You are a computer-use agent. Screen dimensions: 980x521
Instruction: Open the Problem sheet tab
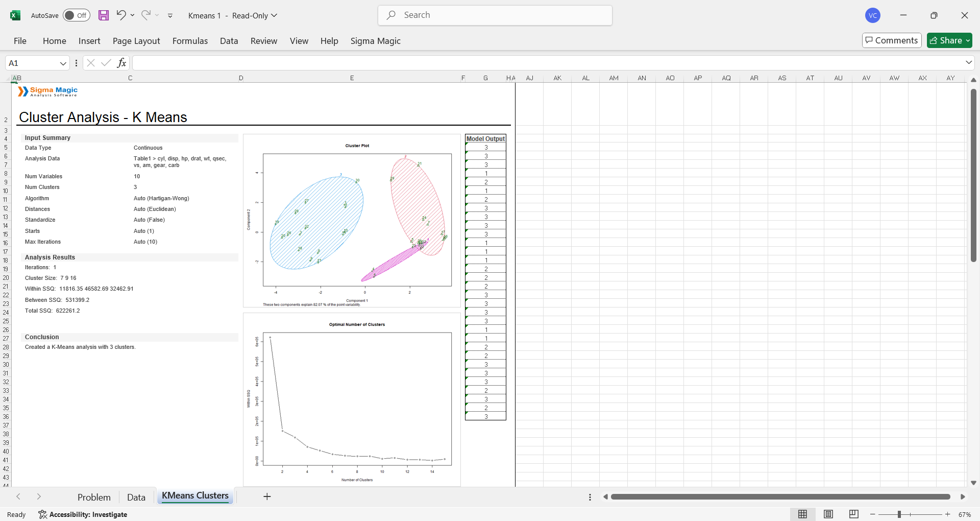[x=94, y=497]
